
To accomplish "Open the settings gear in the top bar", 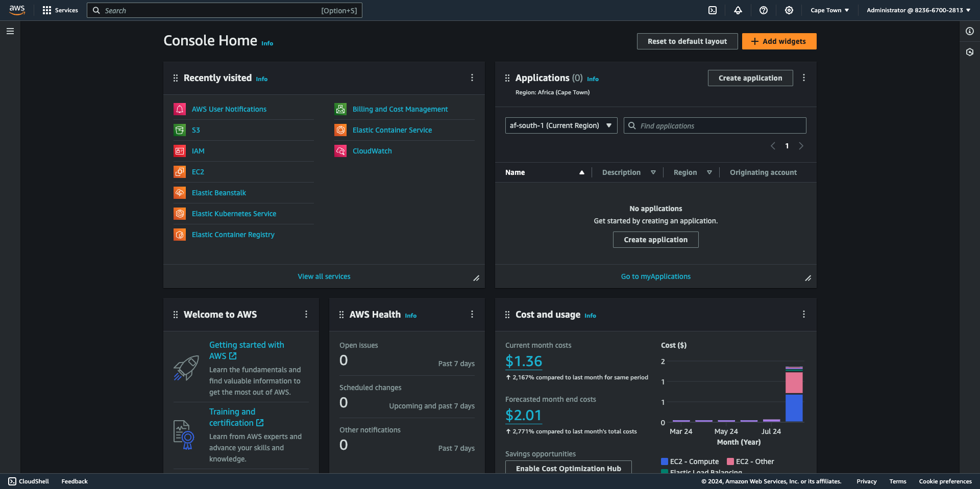I will (789, 10).
